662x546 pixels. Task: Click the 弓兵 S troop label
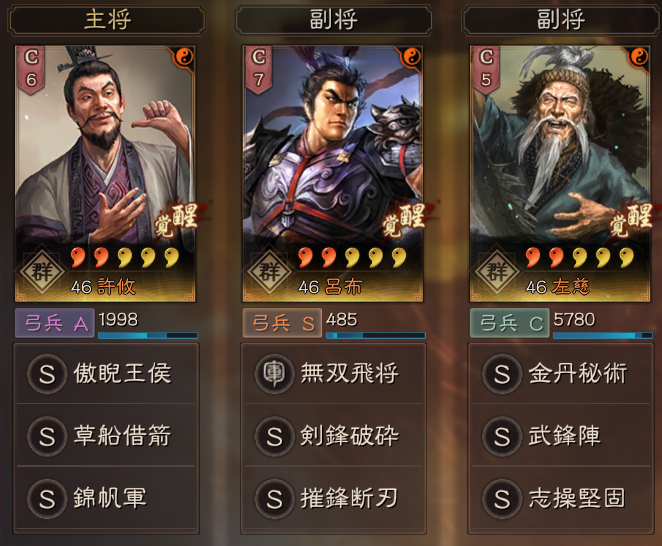click(x=282, y=323)
